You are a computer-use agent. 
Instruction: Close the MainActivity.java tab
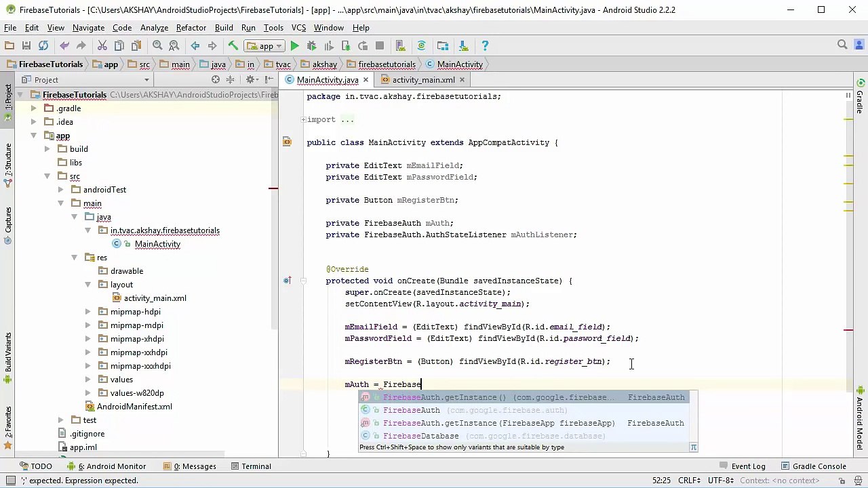click(x=366, y=80)
